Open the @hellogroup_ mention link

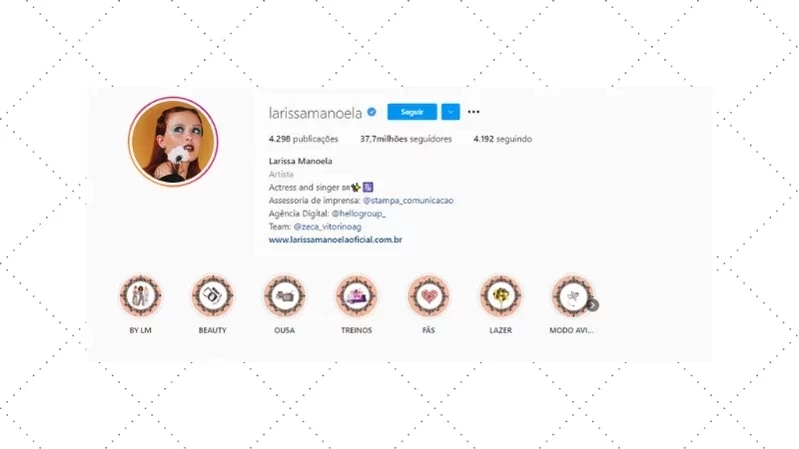click(358, 214)
